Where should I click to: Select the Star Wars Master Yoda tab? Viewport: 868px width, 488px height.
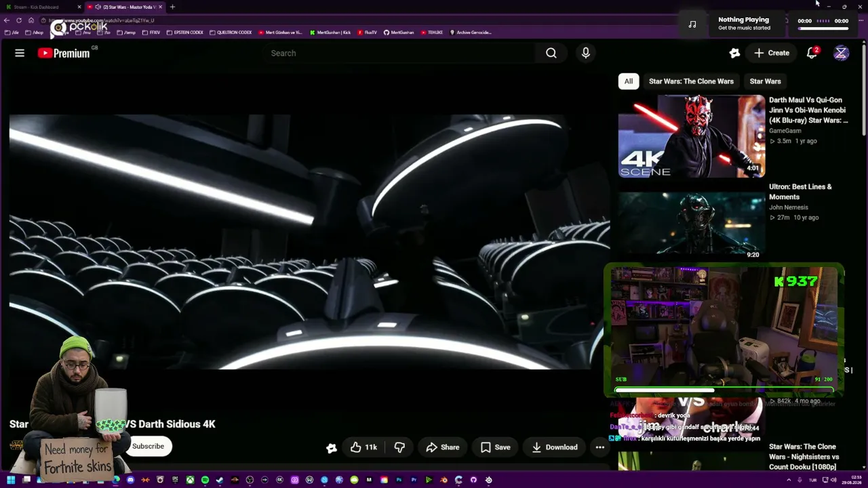125,7
